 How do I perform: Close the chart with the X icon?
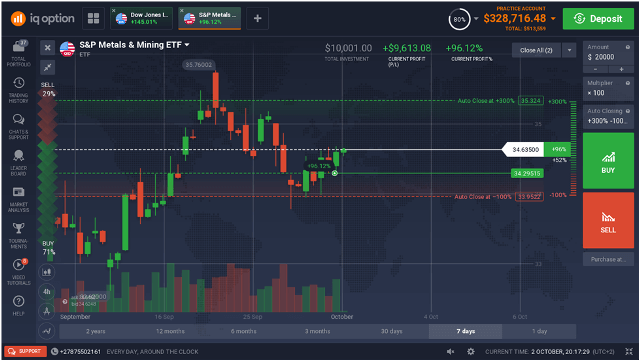tap(47, 48)
